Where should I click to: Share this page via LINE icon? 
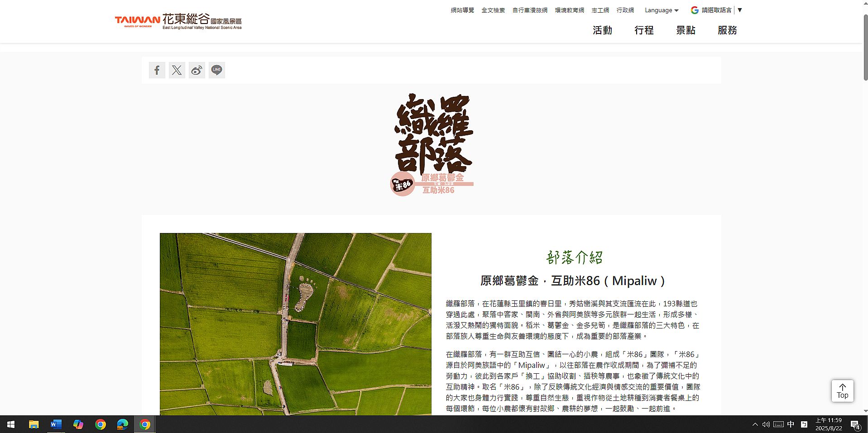[x=216, y=70]
